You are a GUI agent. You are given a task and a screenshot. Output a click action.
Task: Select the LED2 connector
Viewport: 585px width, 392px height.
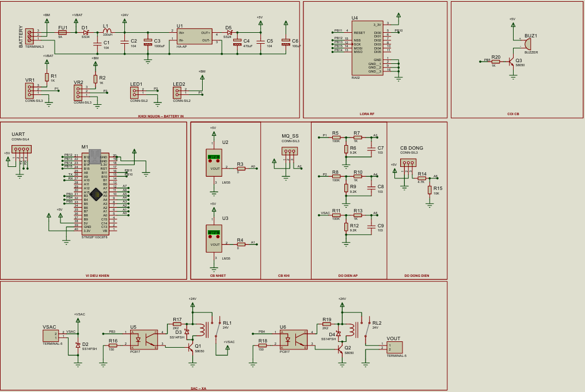[x=177, y=93]
